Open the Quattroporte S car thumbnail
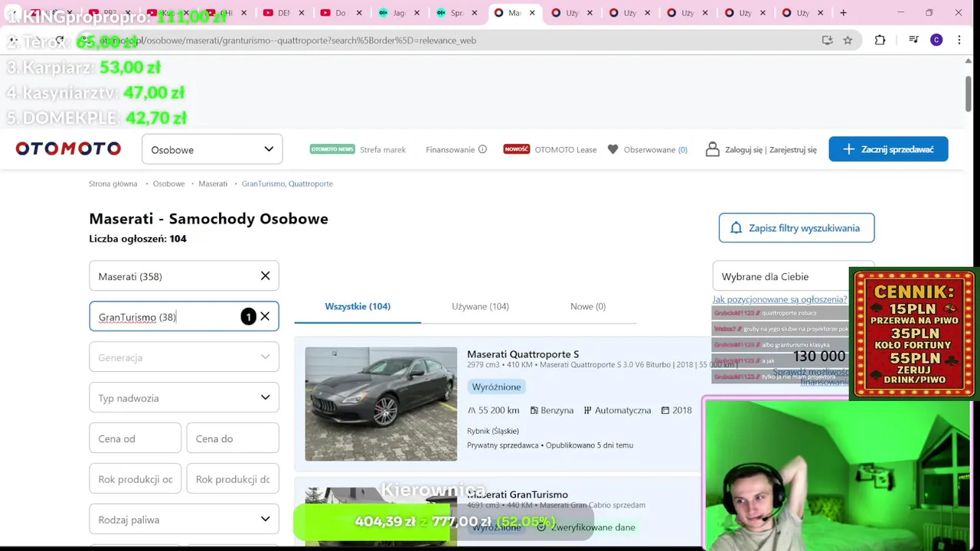980x551 pixels. point(381,404)
